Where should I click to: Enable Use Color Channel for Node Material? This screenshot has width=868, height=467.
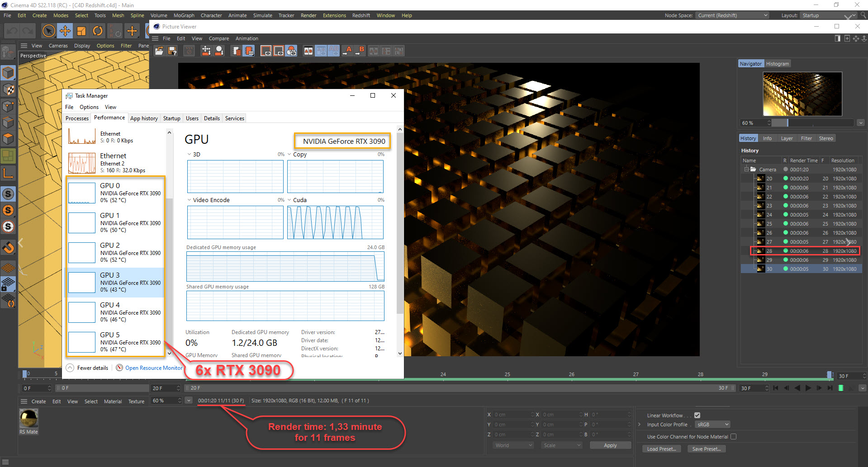pyautogui.click(x=733, y=437)
